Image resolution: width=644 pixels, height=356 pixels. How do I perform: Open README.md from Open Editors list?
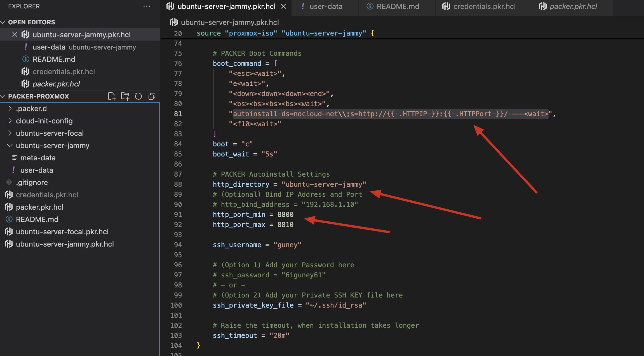[x=80, y=59]
